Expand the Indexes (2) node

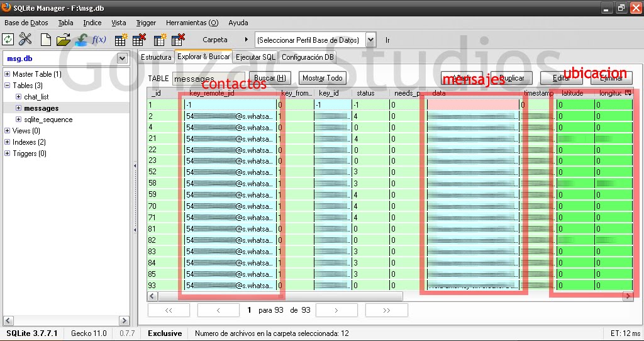pos(7,142)
